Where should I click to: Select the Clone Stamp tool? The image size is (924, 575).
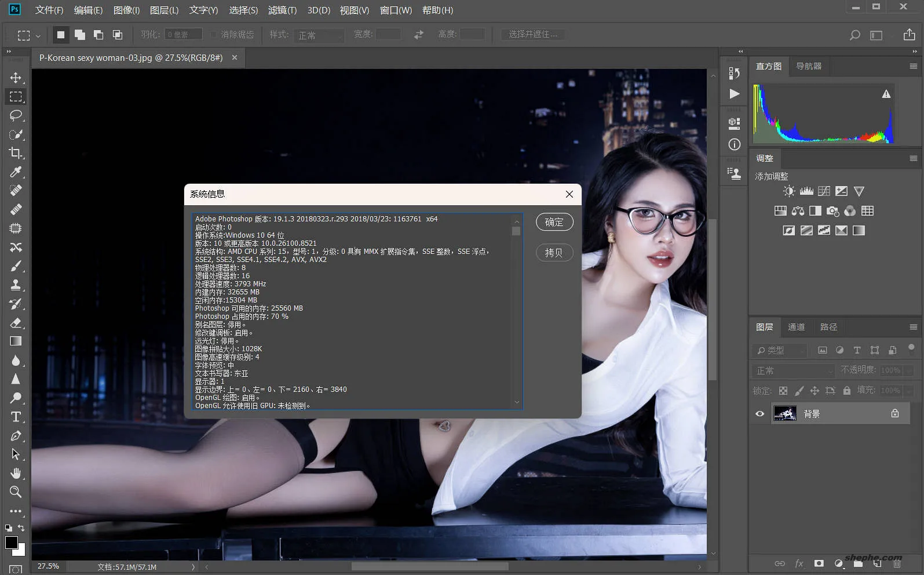click(x=16, y=285)
